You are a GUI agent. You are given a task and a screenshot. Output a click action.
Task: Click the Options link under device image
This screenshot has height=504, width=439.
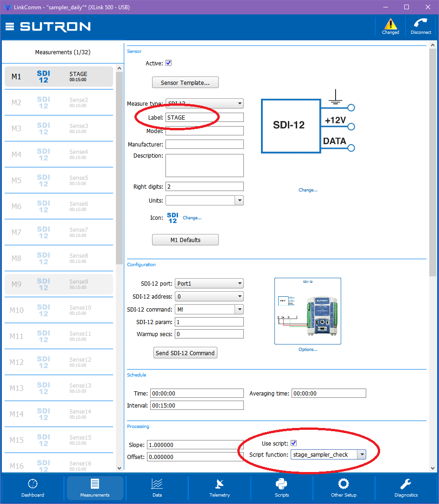coord(308,350)
